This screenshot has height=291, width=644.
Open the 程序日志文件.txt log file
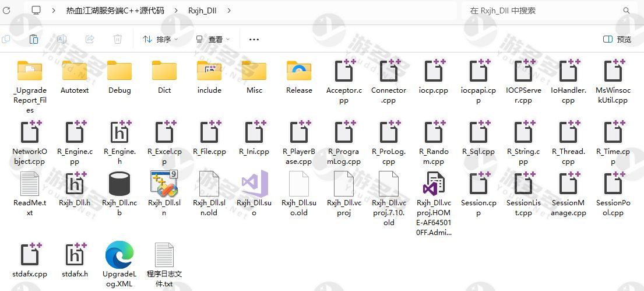164,257
